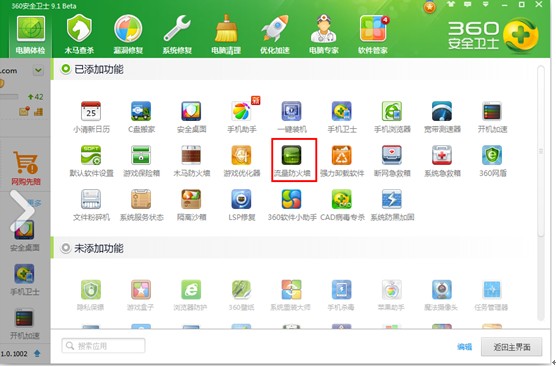Add the 游戏盒子 function
This screenshot has width=556, height=367.
tap(141, 295)
